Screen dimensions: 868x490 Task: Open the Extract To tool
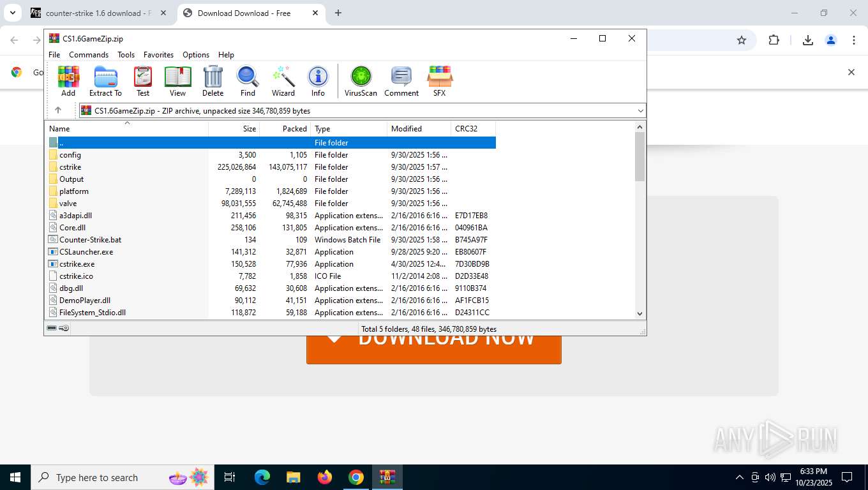[x=105, y=81]
